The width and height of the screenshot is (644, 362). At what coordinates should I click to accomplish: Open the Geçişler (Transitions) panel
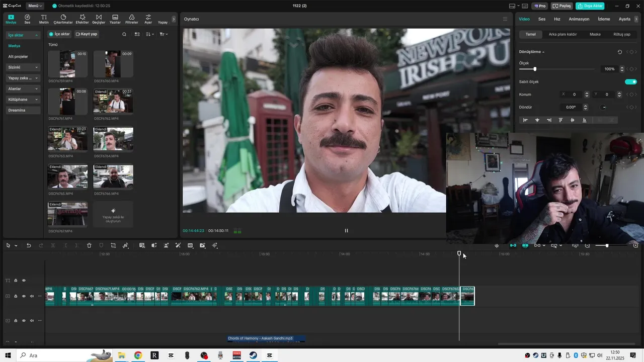click(x=99, y=19)
